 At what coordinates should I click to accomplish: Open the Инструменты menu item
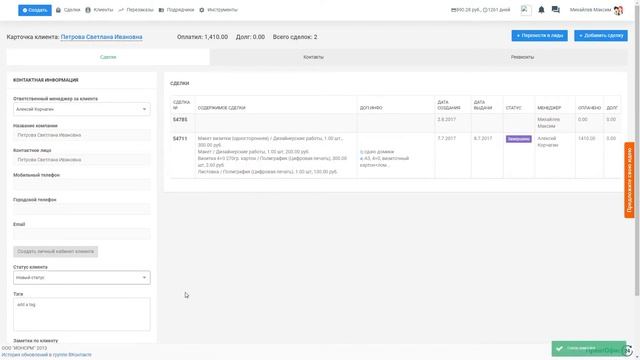(x=222, y=10)
